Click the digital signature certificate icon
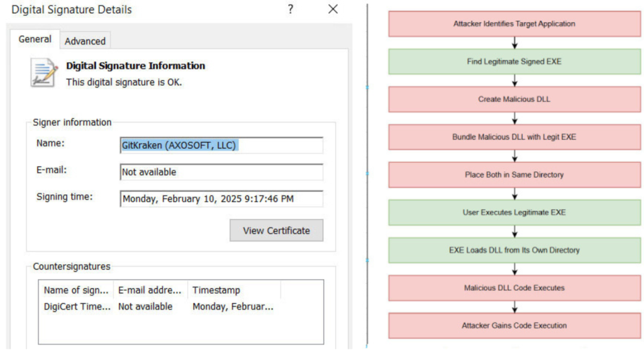The width and height of the screenshot is (644, 362). (x=44, y=72)
